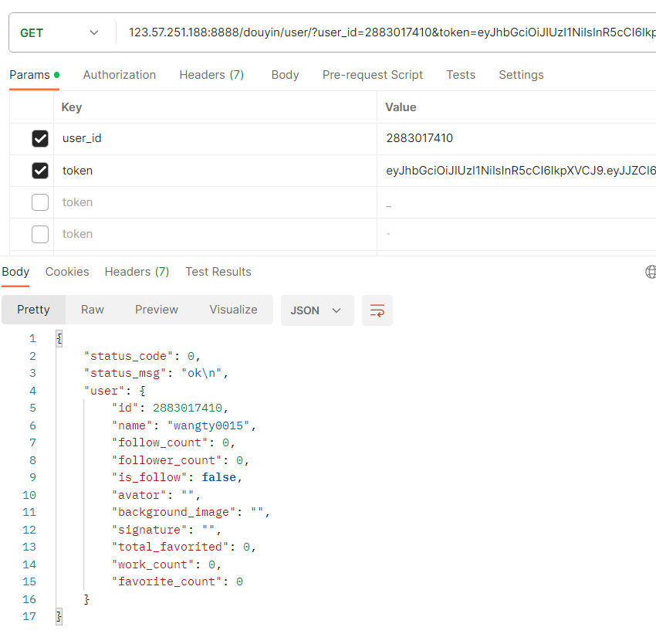
Task: Click the request URL input field
Action: pos(391,32)
